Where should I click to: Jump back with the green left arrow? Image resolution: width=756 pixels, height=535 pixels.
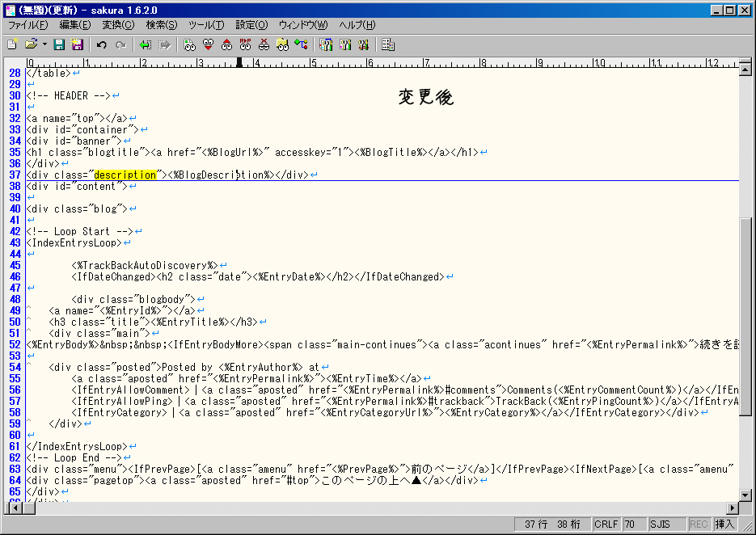coord(145,44)
